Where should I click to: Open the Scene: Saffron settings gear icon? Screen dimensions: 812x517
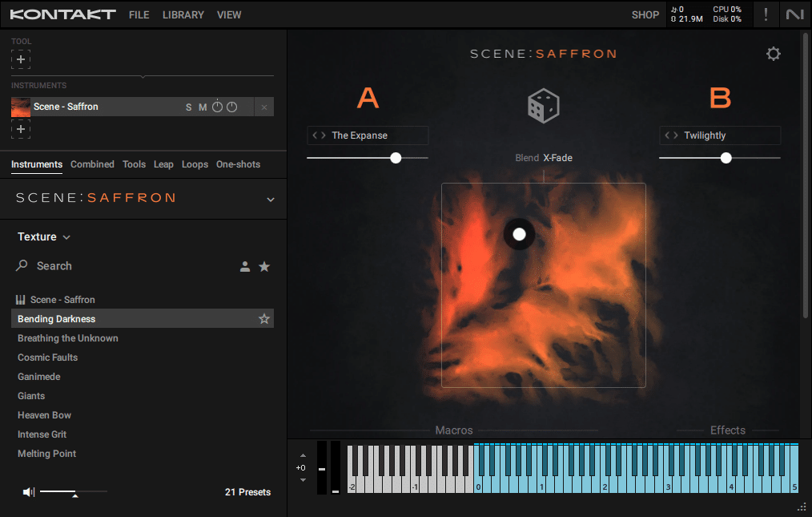click(x=773, y=54)
